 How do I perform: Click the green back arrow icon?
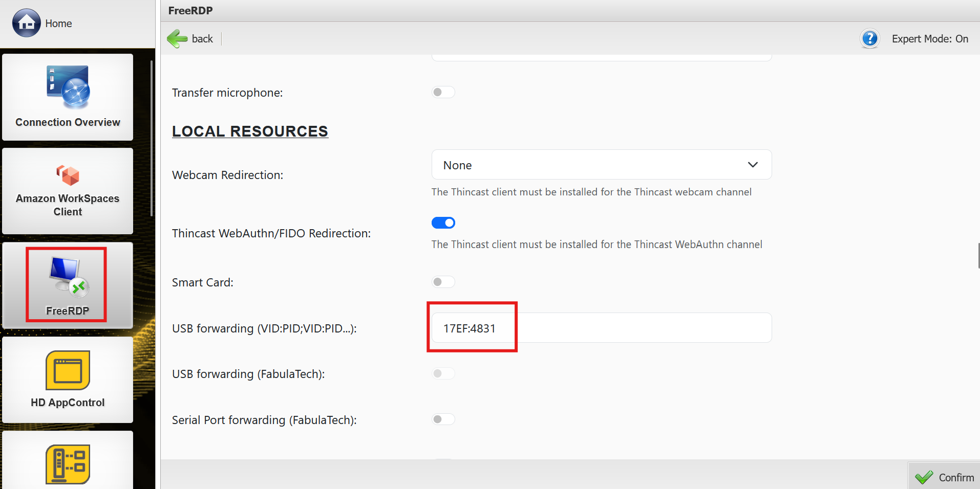point(177,39)
